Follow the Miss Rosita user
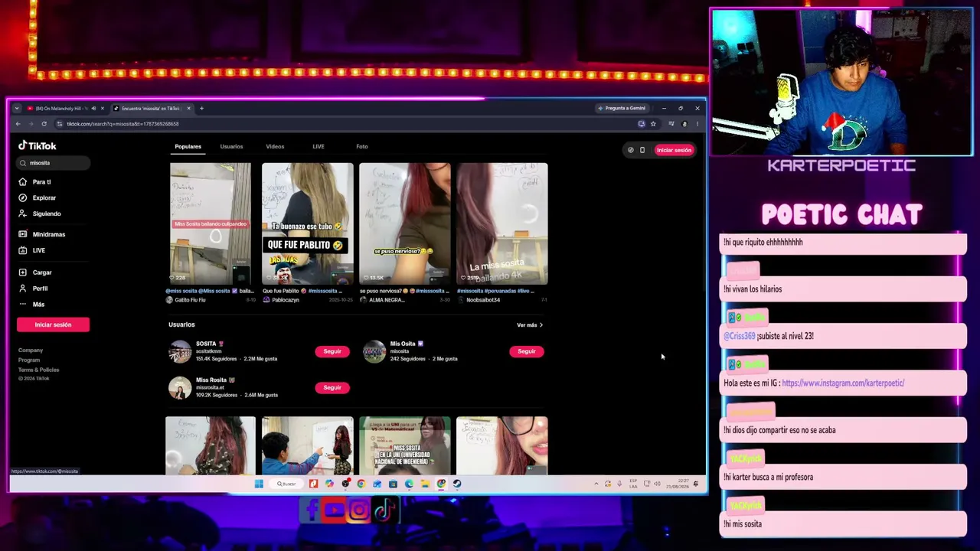This screenshot has width=980, height=551. pyautogui.click(x=332, y=387)
